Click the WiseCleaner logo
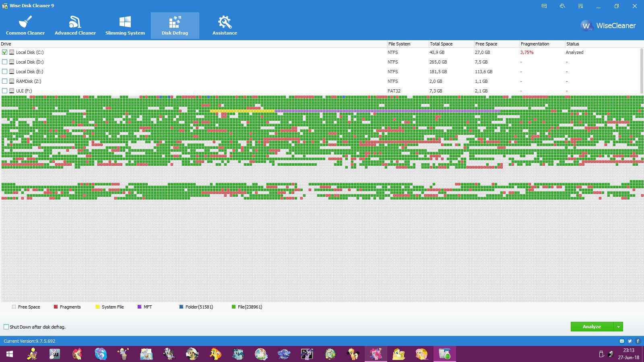Viewport: 644px width, 362px height. click(608, 26)
